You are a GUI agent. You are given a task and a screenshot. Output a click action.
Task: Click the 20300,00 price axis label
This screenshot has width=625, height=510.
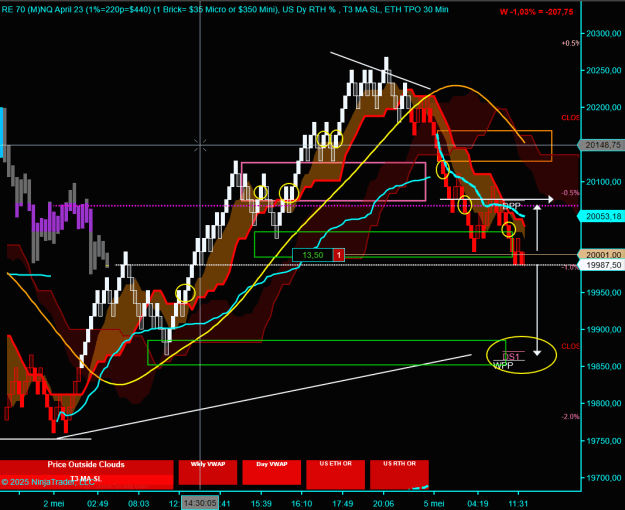(x=603, y=33)
